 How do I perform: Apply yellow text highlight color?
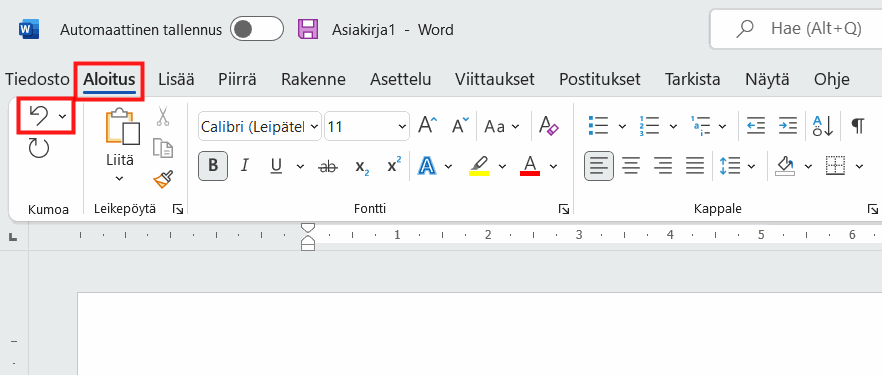[479, 166]
